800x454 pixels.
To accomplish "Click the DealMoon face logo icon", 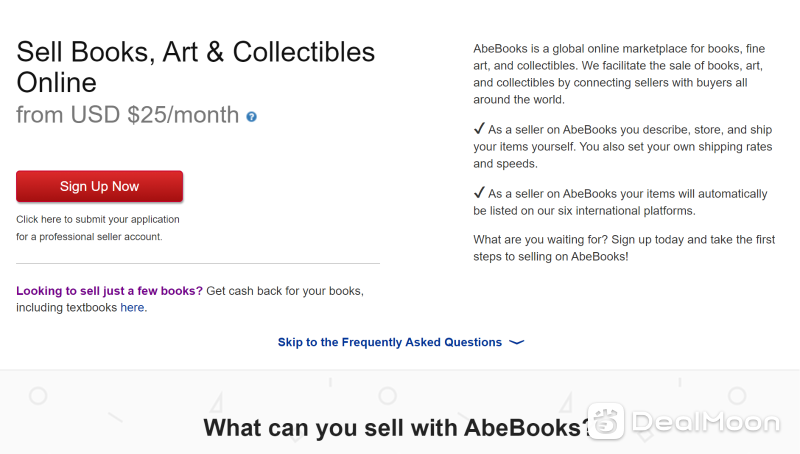I will [x=606, y=421].
